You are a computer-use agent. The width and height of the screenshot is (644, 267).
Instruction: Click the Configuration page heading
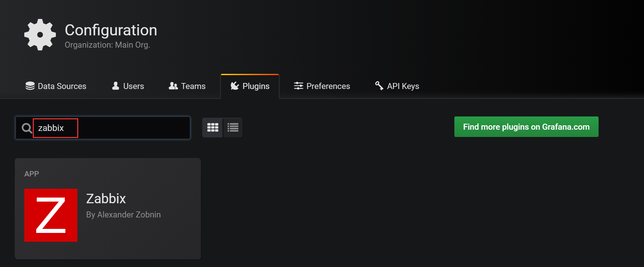pos(111,30)
